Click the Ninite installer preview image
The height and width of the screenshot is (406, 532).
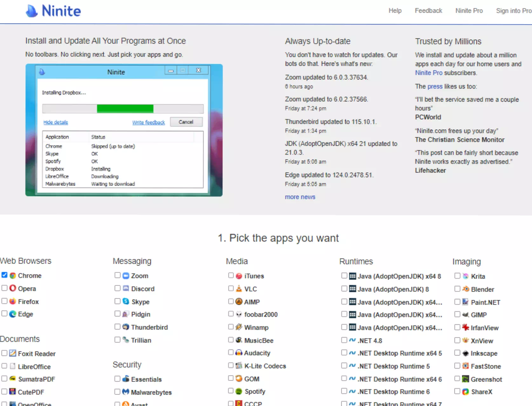124,130
